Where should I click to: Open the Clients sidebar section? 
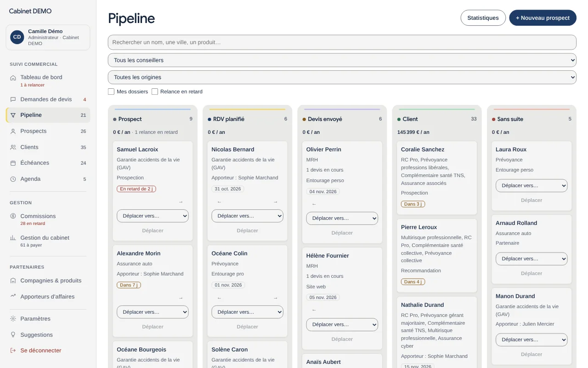[x=48, y=147]
